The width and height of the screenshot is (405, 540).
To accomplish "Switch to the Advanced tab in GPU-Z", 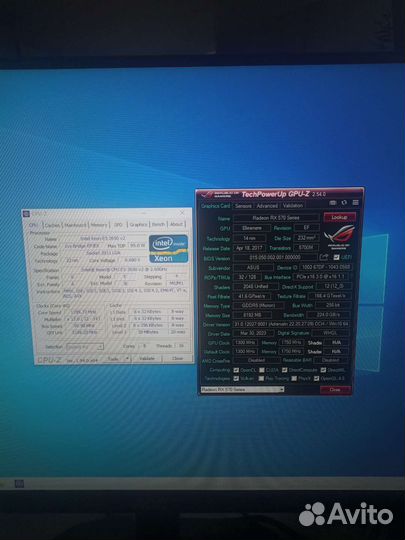I will tap(267, 206).
